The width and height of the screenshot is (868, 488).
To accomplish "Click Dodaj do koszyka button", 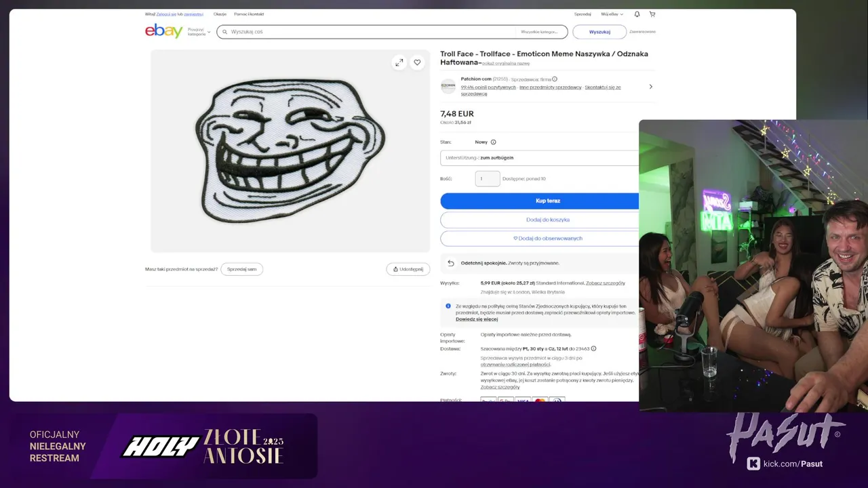I will point(539,220).
